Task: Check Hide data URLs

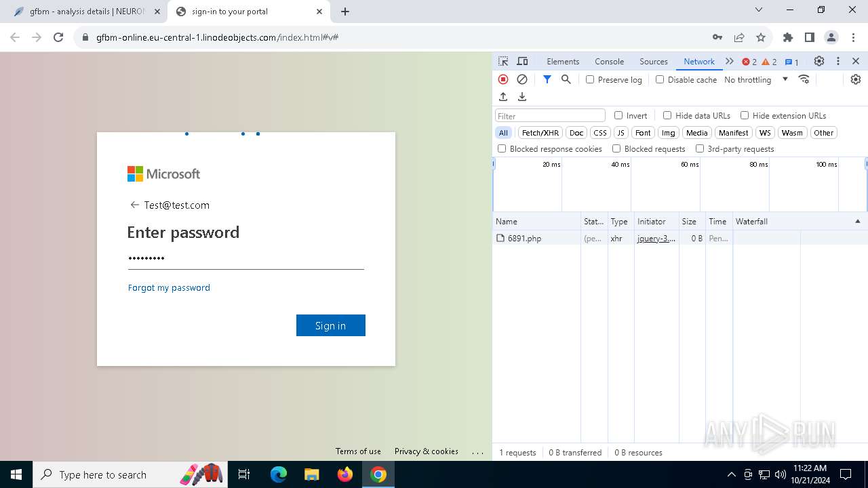Action: 667,115
